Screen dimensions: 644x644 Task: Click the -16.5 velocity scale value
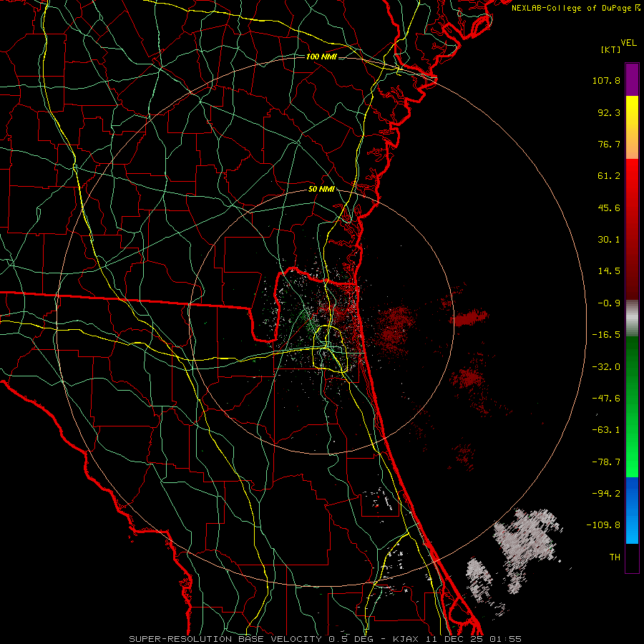point(606,335)
